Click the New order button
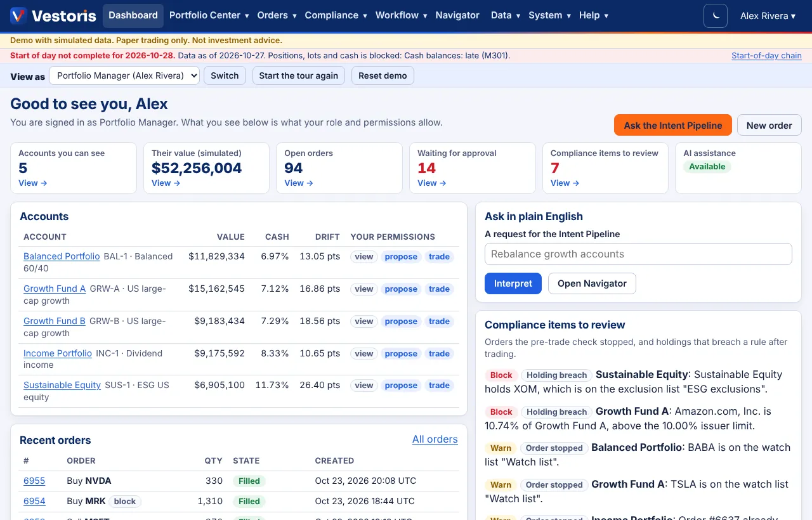Screen dimensions: 812x520 tap(769, 125)
